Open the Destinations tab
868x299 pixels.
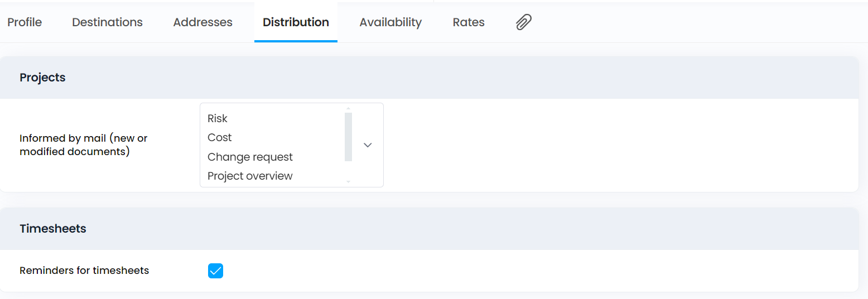tap(107, 22)
